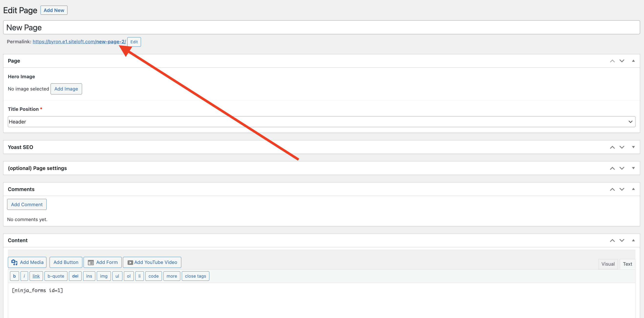Viewport: 644px width, 318px height.
Task: Open the Add Media dialog
Action: (27, 262)
